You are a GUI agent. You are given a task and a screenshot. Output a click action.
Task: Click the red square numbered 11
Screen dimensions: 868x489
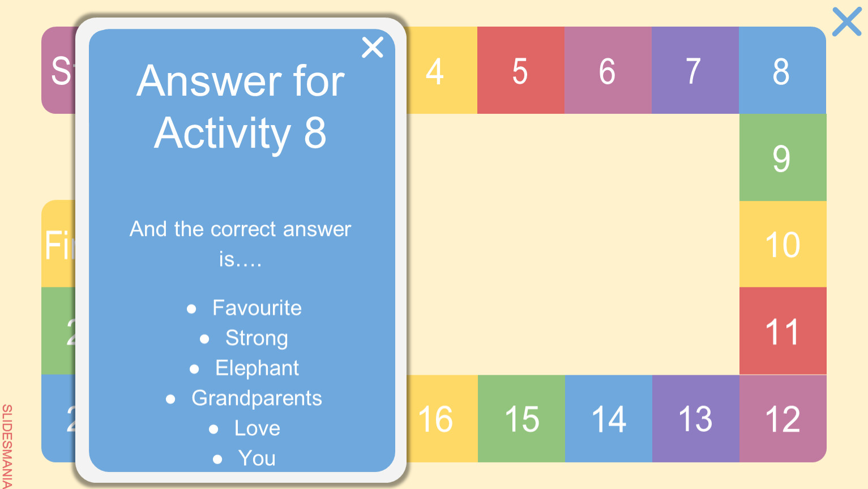783,331
